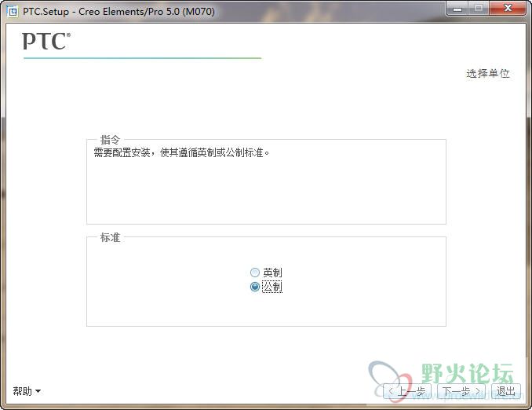
Task: Quit setup using the 退出 button
Action: [506, 392]
